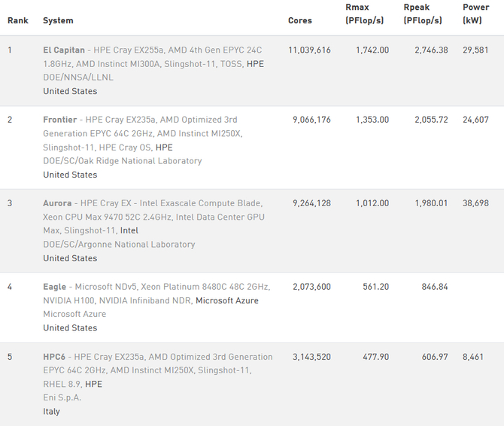
Task: Select the Rmax (PFlop/s) column header
Action: click(x=365, y=14)
